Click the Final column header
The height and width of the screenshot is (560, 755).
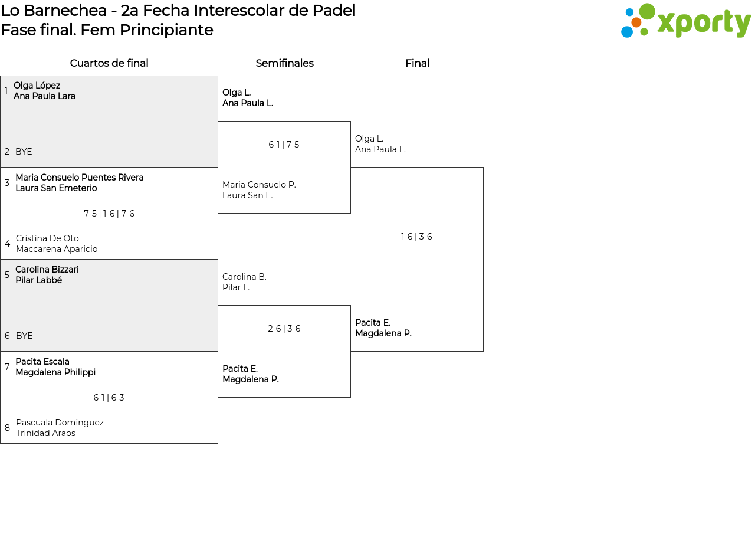[417, 63]
